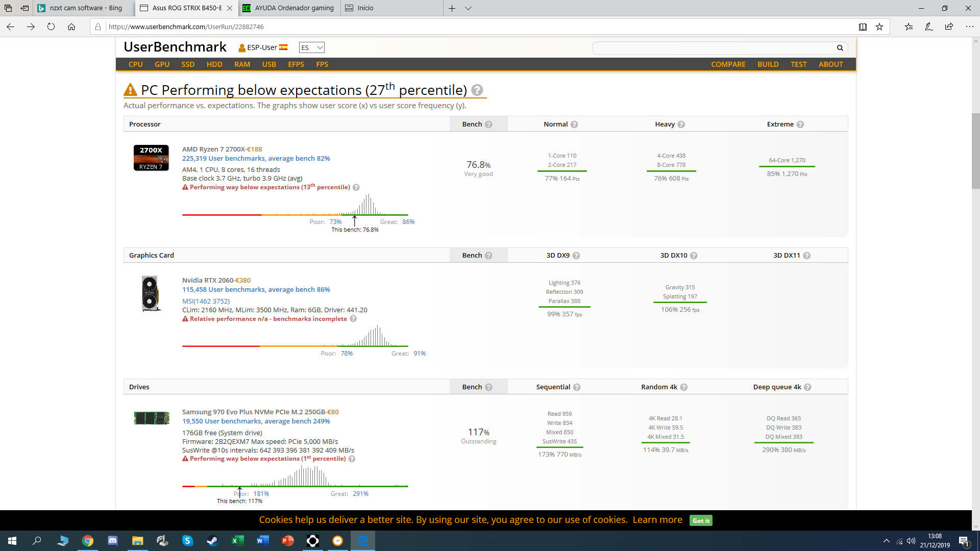Open the ABOUT menu item
This screenshot has width=980, height=551.
[x=831, y=65]
